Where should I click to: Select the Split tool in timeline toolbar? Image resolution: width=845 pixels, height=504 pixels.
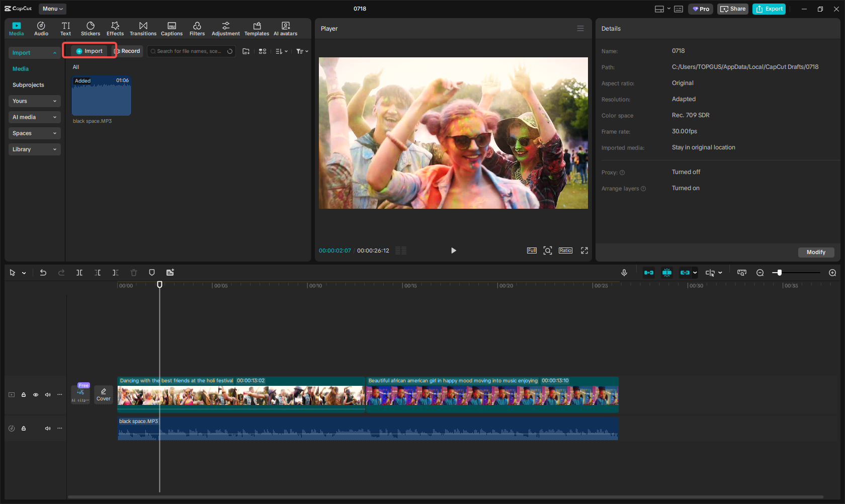click(79, 272)
